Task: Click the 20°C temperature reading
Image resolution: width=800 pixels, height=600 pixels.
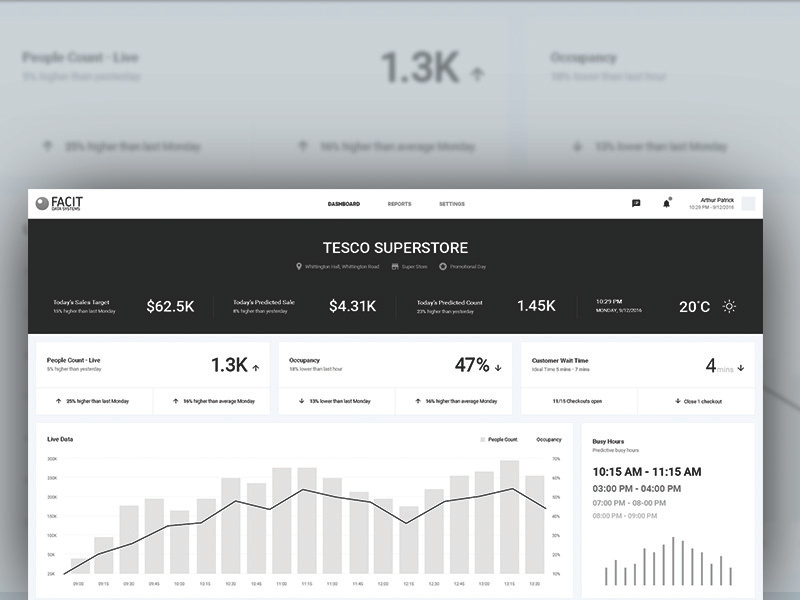Action: pyautogui.click(x=694, y=307)
